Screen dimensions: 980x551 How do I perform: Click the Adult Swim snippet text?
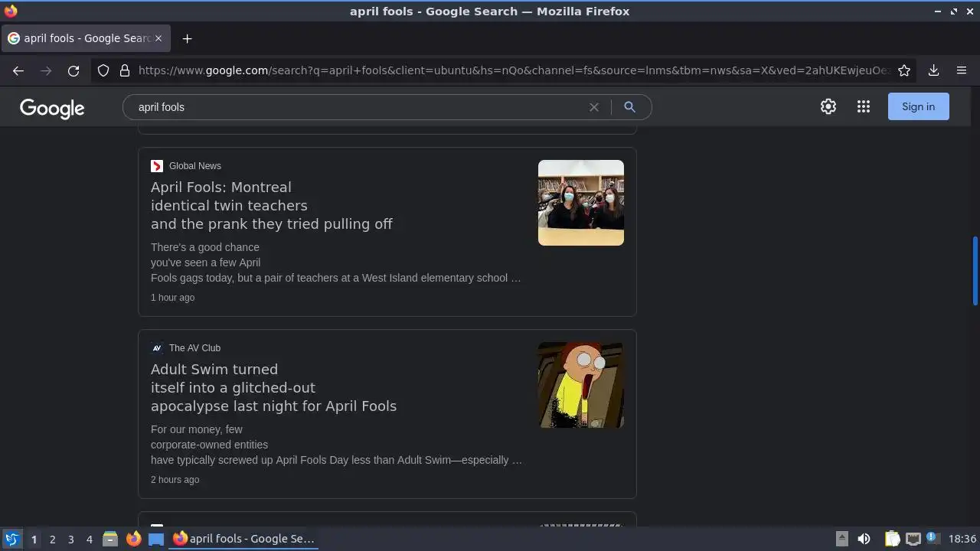[x=336, y=445]
